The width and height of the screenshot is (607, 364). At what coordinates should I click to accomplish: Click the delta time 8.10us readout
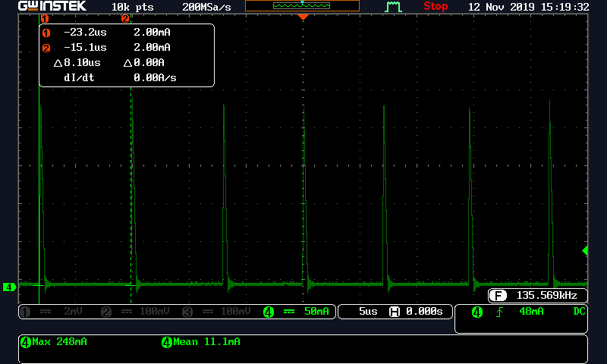[77, 63]
